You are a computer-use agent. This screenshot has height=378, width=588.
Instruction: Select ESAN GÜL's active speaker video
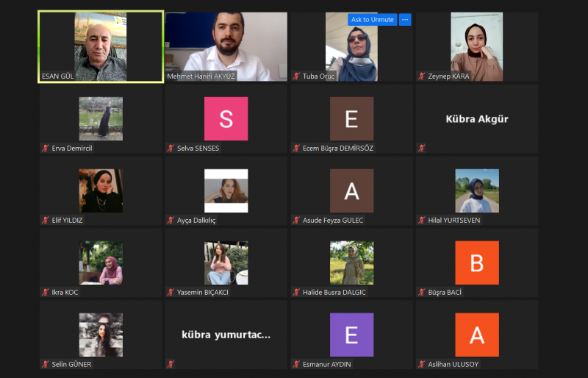[101, 46]
